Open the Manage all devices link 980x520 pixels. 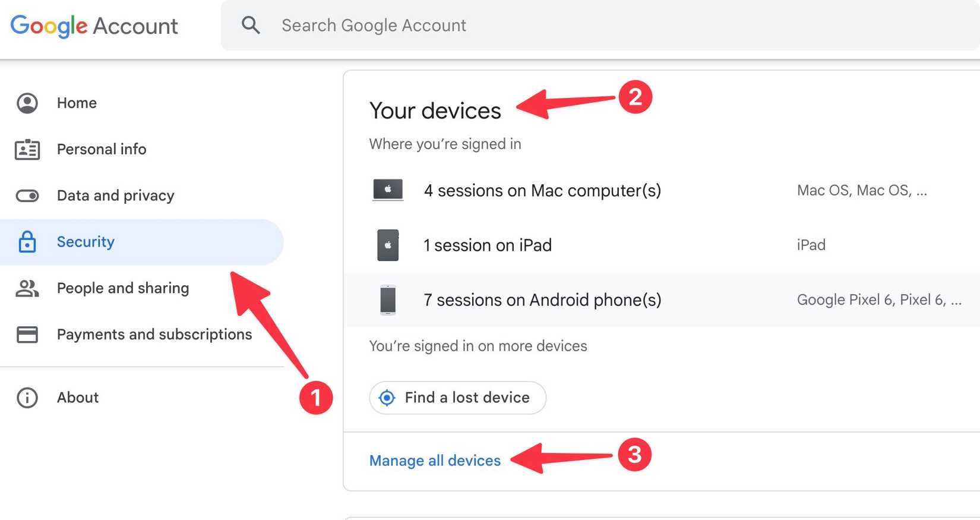(x=435, y=461)
